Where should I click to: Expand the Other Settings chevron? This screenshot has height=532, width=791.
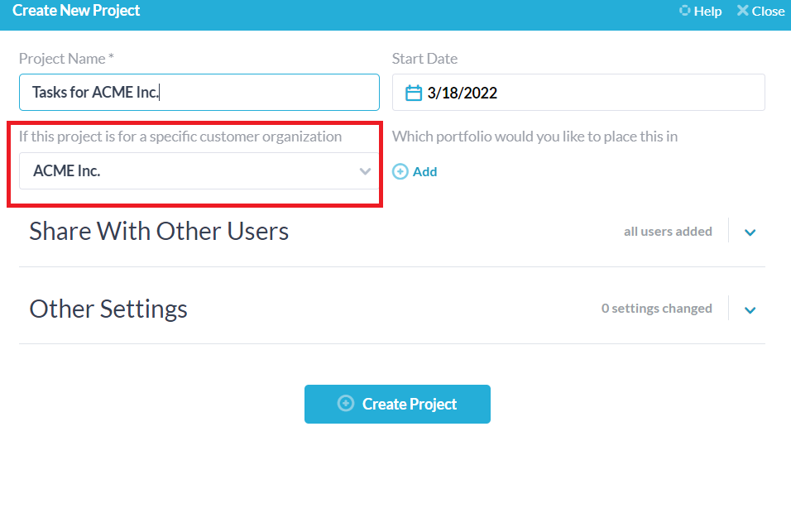point(750,310)
